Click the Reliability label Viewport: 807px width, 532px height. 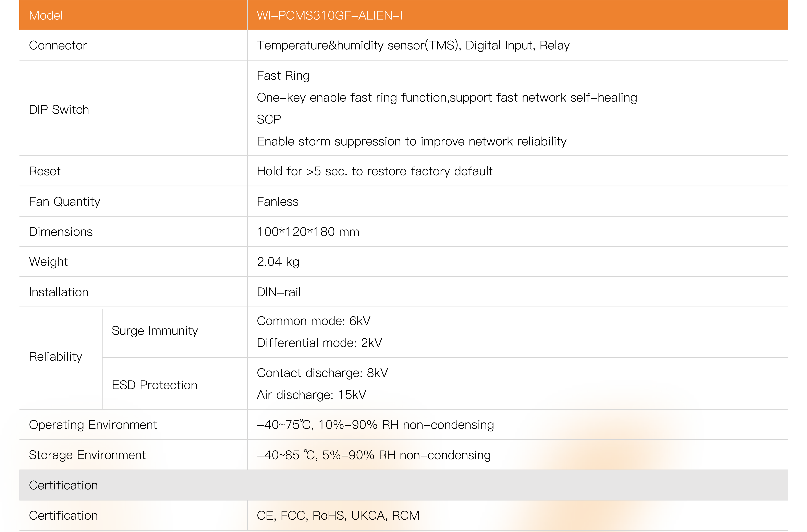pyautogui.click(x=55, y=356)
